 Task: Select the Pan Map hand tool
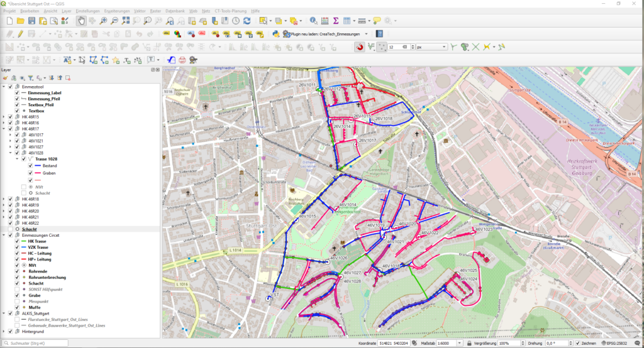pos(81,21)
